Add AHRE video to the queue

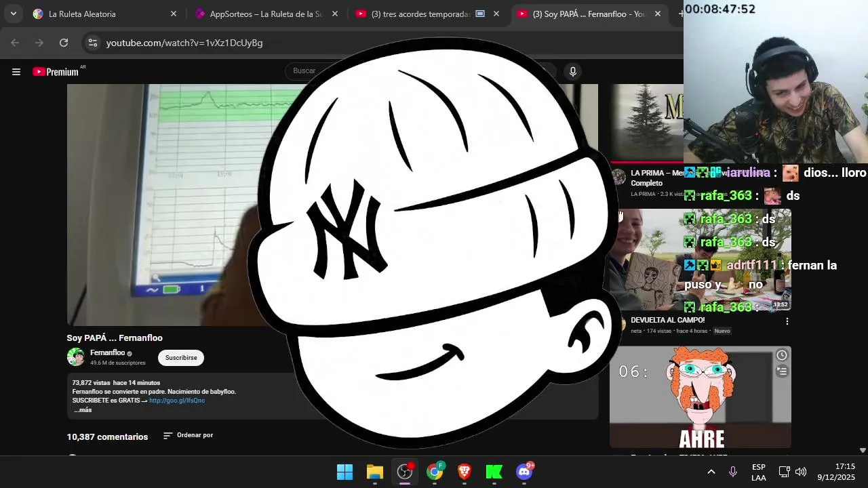tap(782, 371)
